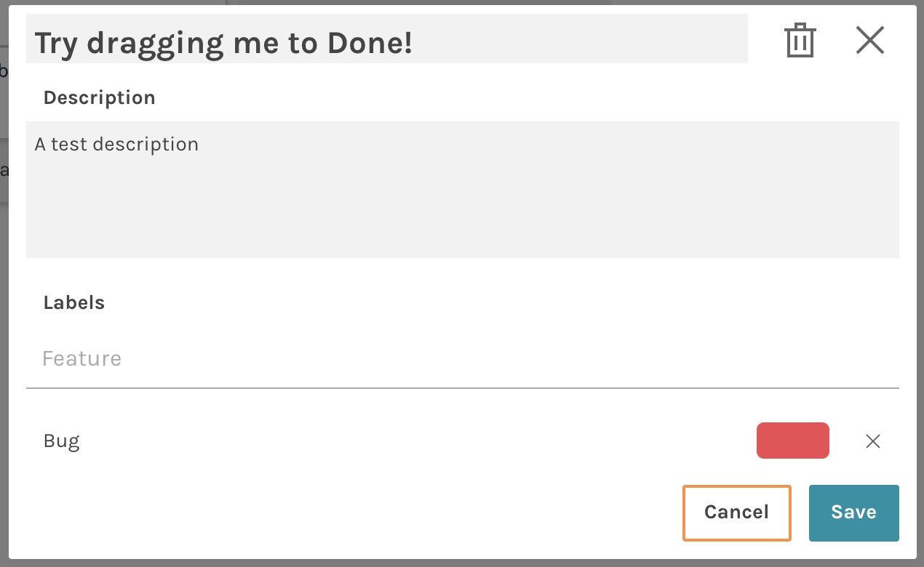Click the Description heading
The width and height of the screenshot is (924, 567).
pos(100,98)
